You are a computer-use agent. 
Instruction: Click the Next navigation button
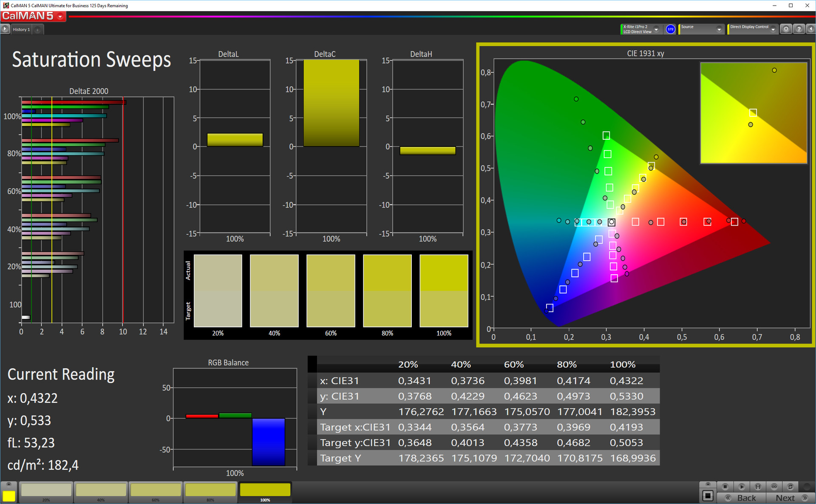[x=790, y=498]
